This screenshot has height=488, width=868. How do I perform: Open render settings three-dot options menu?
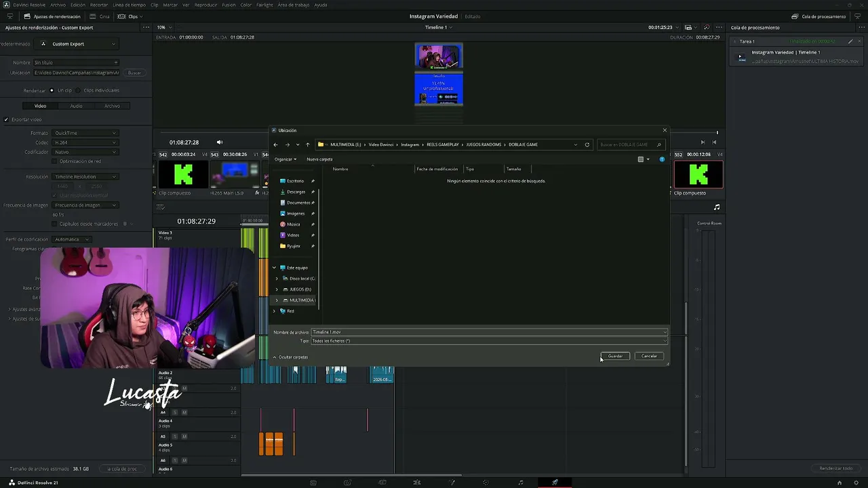[x=146, y=27]
